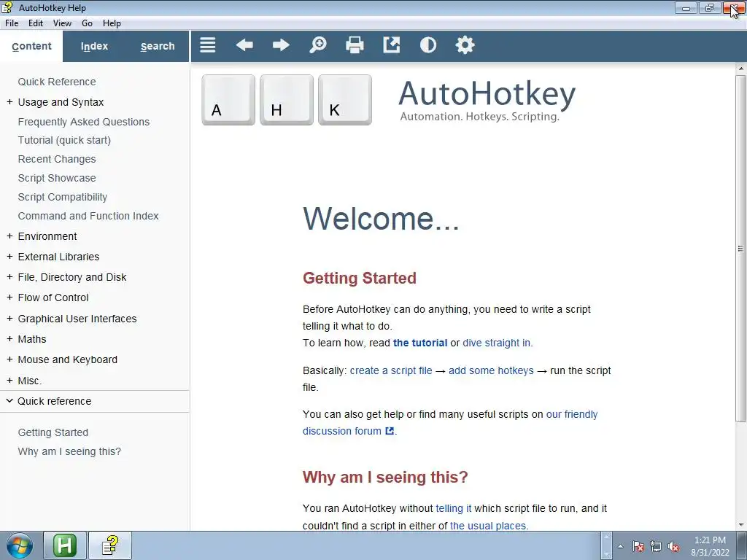Expand the Flow of Control section
This screenshot has width=747, height=560.
(9, 297)
